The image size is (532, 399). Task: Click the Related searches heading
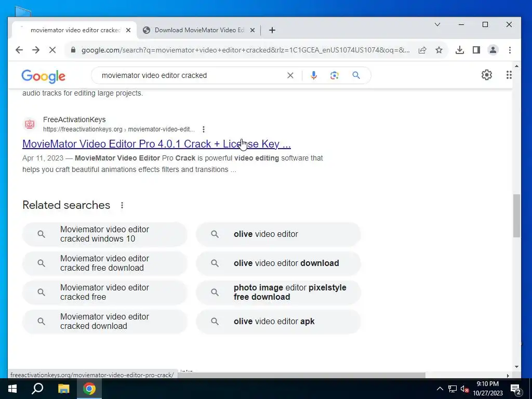click(x=66, y=205)
